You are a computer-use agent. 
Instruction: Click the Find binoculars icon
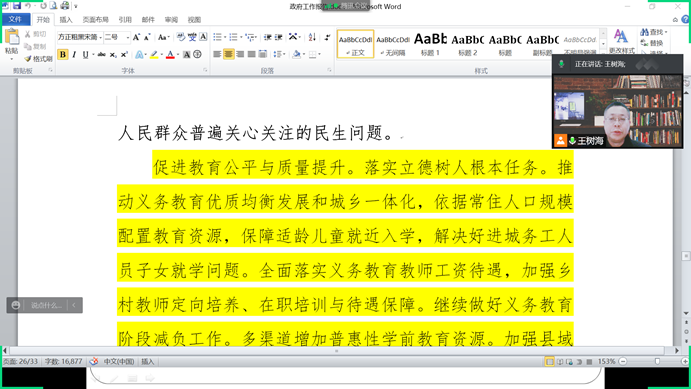(644, 32)
